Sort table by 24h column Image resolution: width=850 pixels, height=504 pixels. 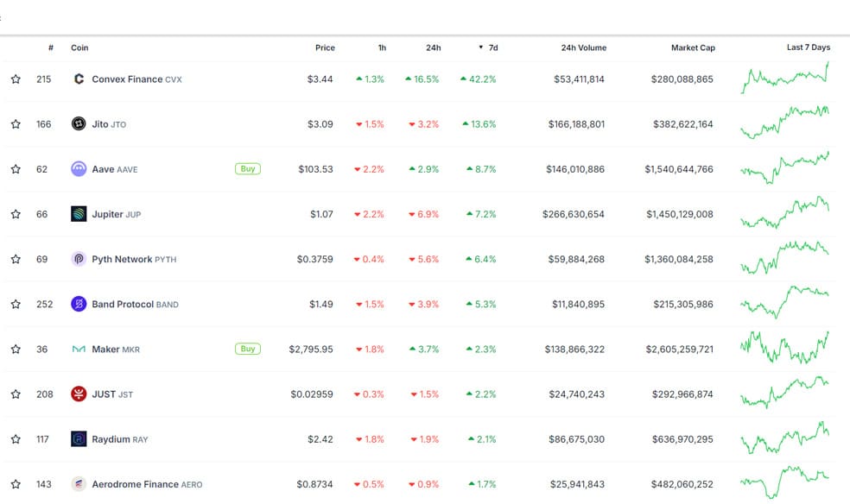[433, 47]
